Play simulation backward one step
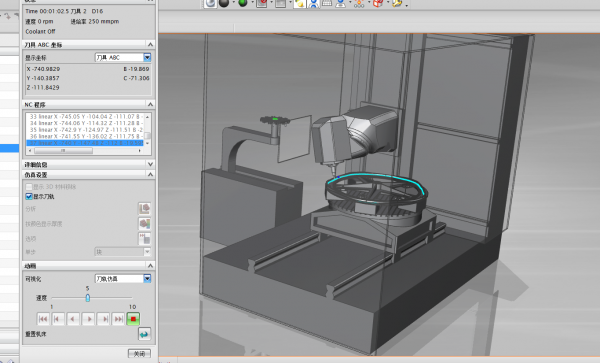The height and width of the screenshot is (363, 600). [x=73, y=318]
